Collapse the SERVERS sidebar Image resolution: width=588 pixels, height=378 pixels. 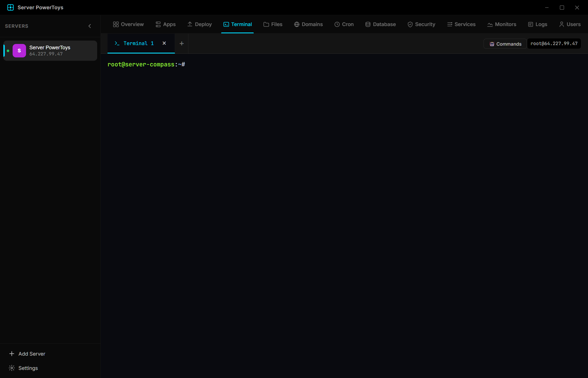click(90, 26)
